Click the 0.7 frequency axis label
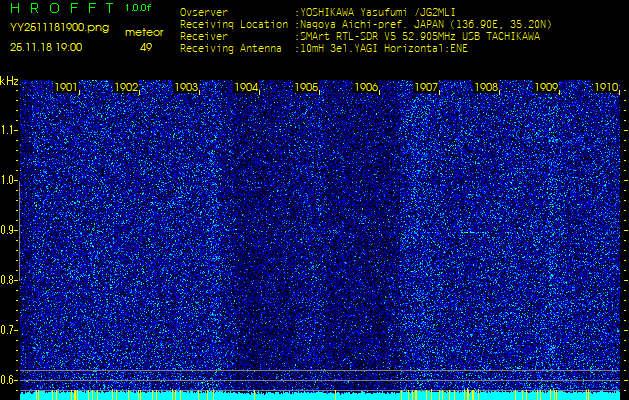This screenshot has height=400, width=629. [x=9, y=330]
